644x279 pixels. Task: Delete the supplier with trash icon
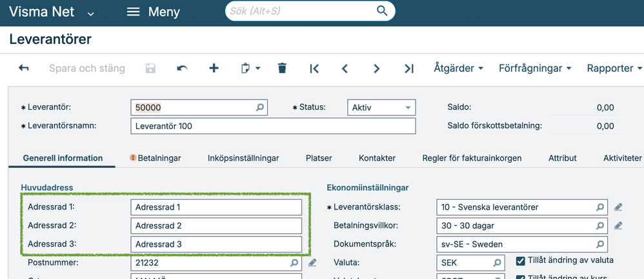(x=282, y=68)
